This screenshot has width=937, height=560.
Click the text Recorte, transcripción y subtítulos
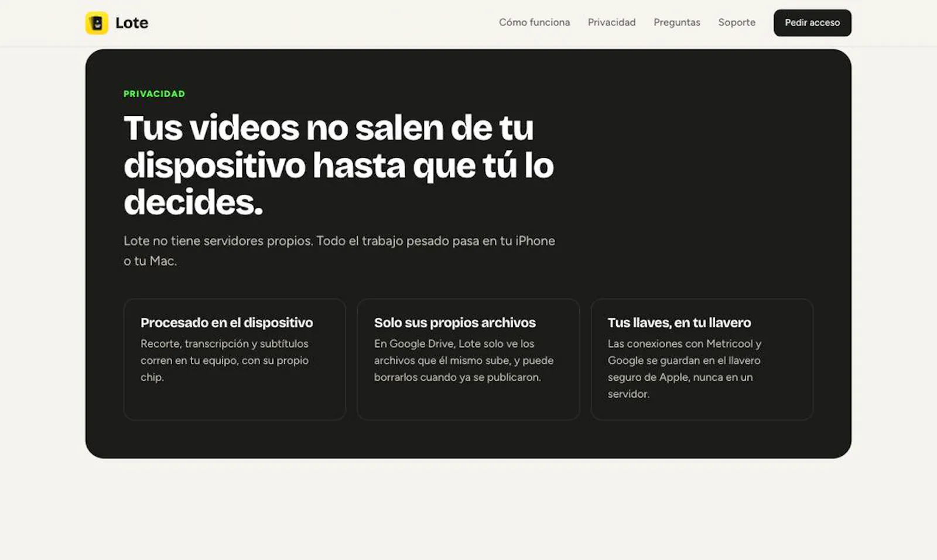[x=224, y=360]
